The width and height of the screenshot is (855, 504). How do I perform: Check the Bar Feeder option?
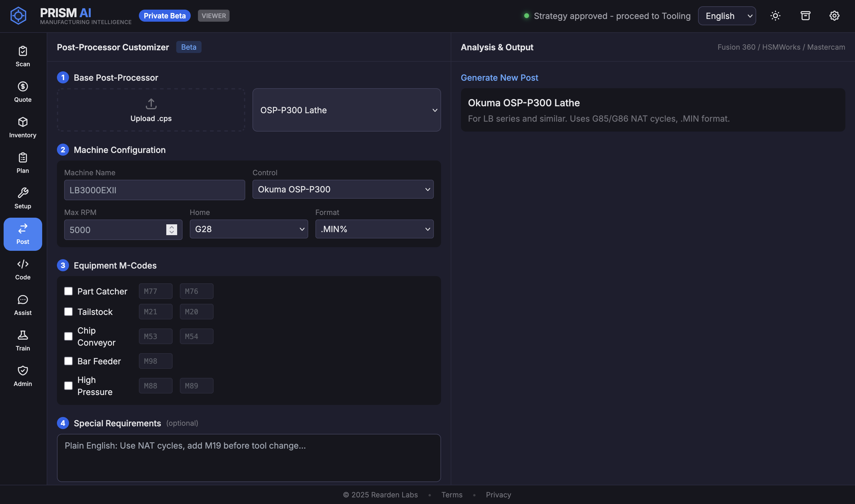[x=68, y=361]
